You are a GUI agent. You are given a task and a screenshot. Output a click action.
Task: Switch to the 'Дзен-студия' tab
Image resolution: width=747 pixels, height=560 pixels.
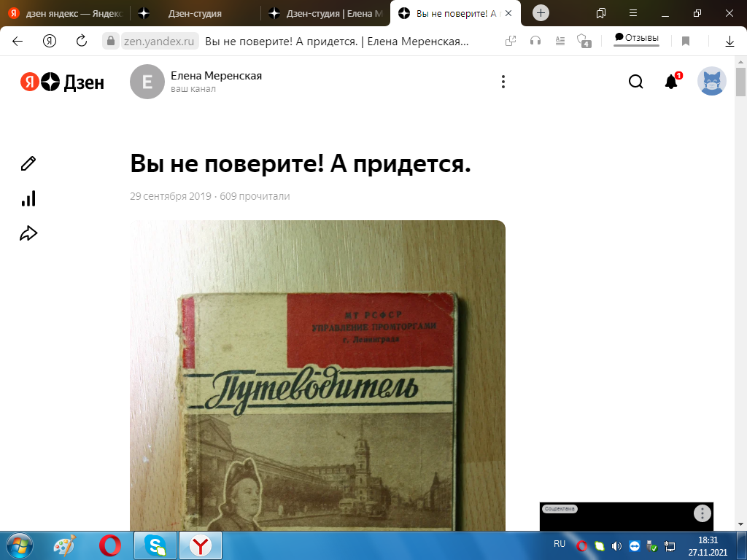pos(196,13)
